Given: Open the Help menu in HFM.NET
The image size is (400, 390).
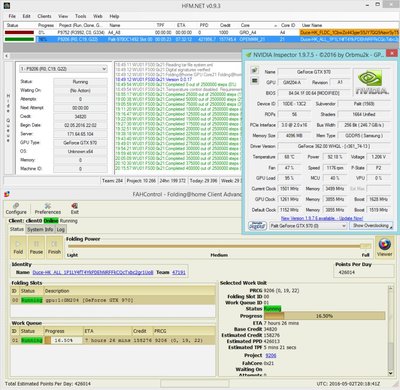Looking at the screenshot, I should point(114,16).
